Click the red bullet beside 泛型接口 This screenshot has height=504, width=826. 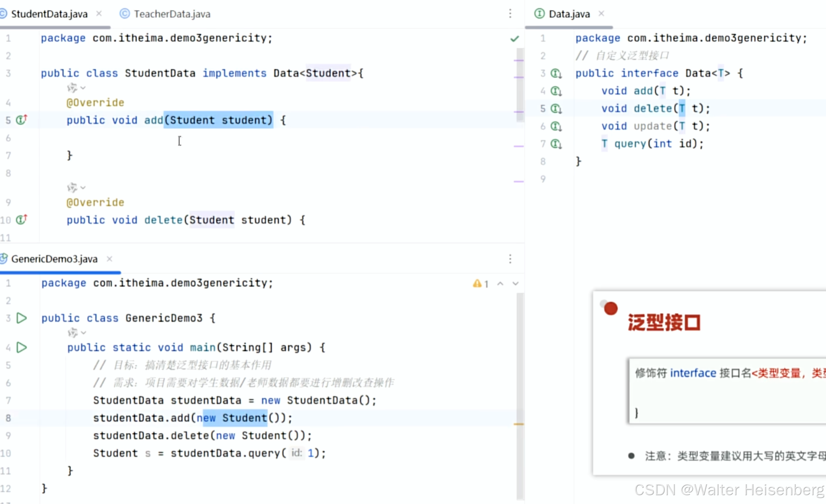pyautogui.click(x=611, y=308)
